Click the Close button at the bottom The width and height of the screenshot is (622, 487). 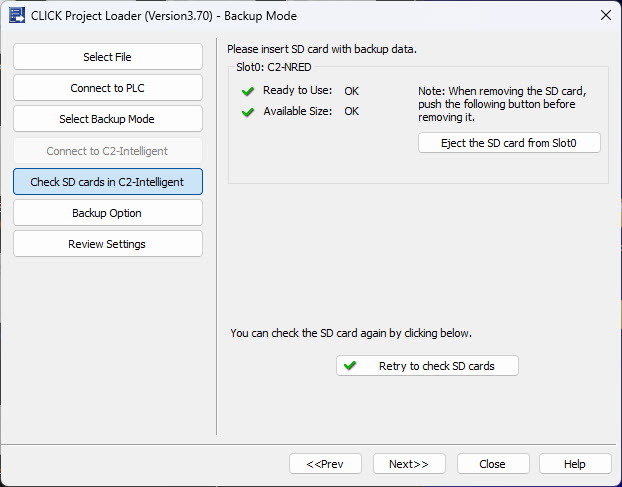point(493,464)
